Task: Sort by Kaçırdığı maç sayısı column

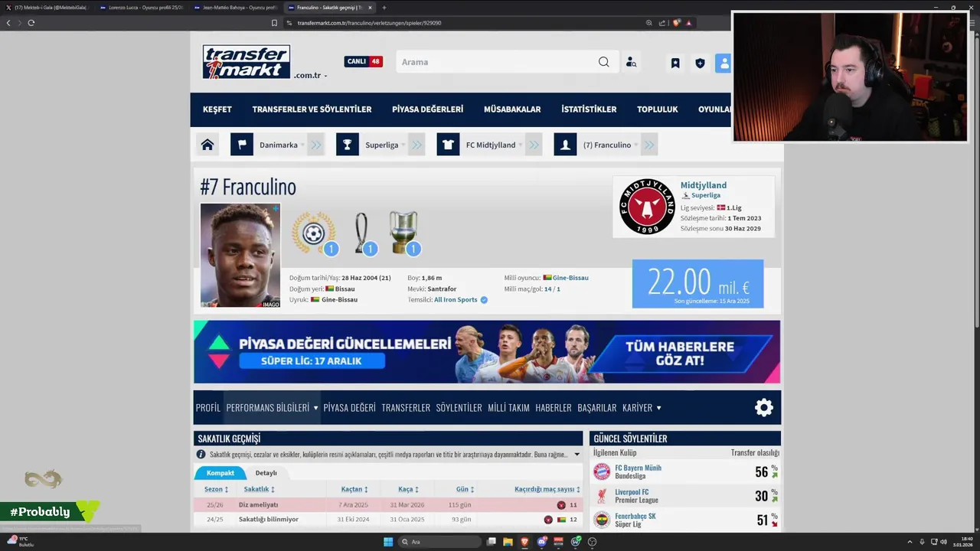Action: (547, 489)
